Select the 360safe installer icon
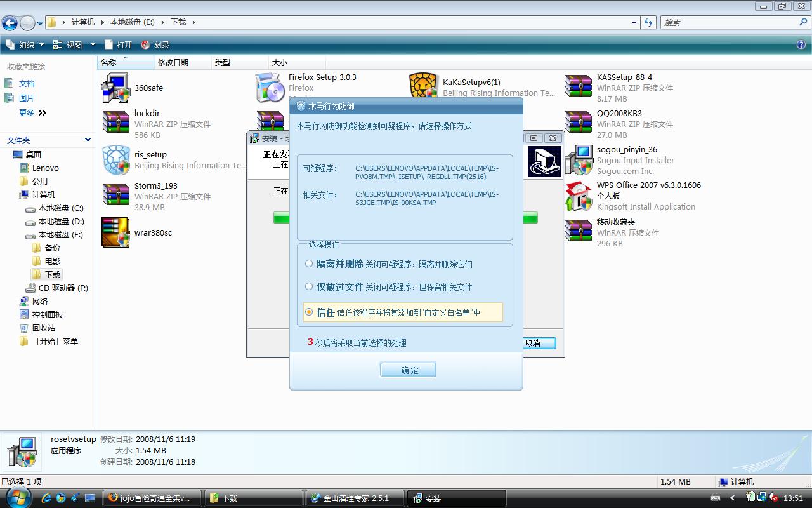The image size is (812, 508). [x=115, y=88]
